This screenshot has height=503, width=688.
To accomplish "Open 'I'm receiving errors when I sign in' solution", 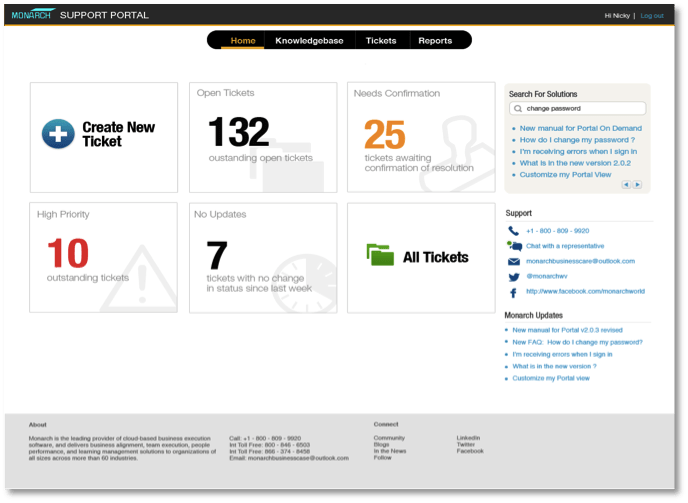I will click(x=578, y=151).
